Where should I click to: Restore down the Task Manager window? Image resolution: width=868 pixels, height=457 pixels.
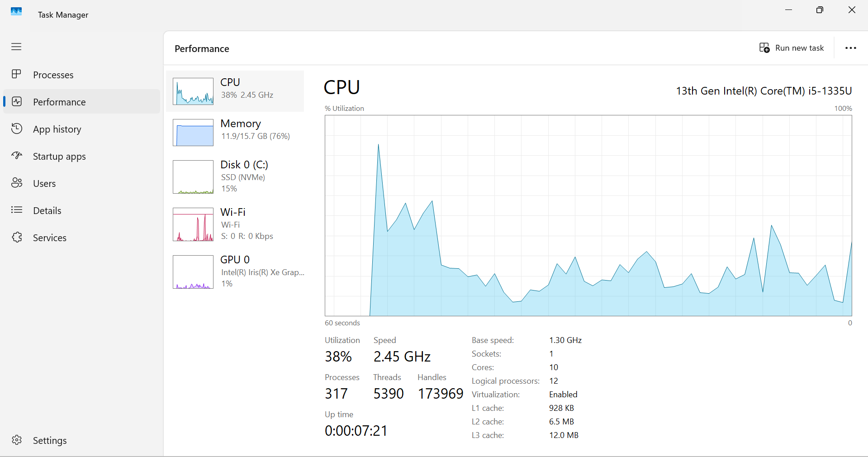point(820,10)
